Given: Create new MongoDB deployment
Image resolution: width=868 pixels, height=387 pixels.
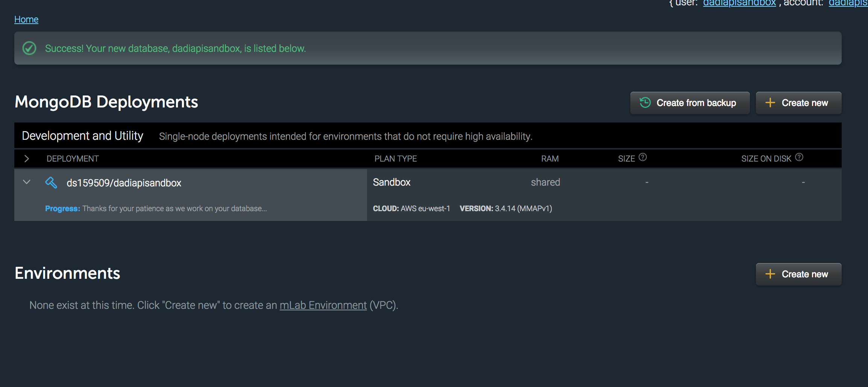Looking at the screenshot, I should (x=798, y=103).
